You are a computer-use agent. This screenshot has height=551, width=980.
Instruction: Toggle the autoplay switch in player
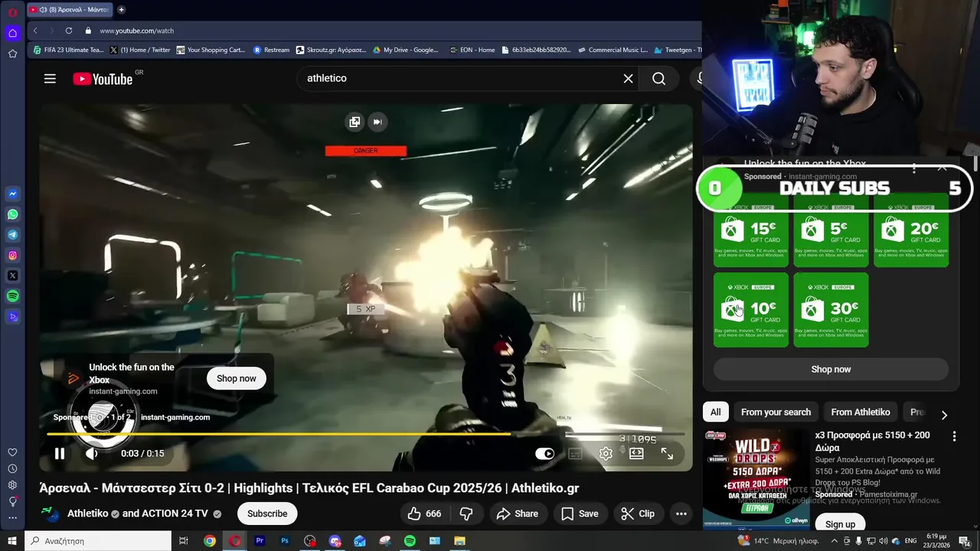544,453
